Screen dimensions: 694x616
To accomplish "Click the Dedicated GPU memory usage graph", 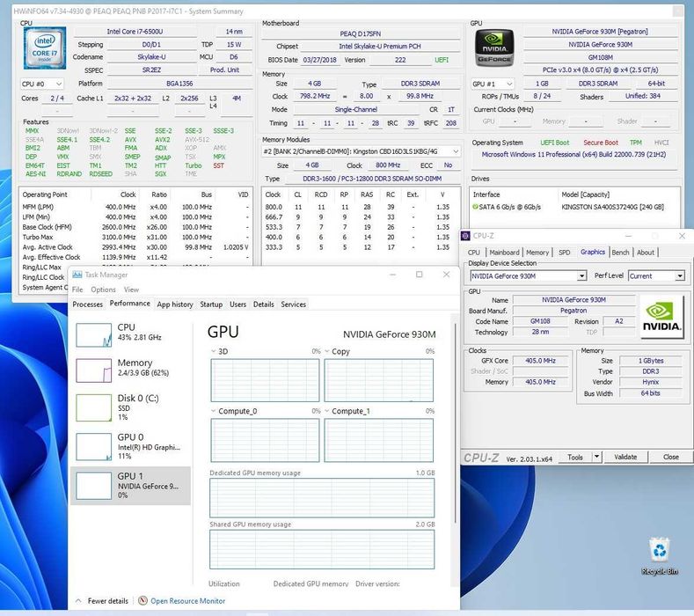I will coord(322,498).
